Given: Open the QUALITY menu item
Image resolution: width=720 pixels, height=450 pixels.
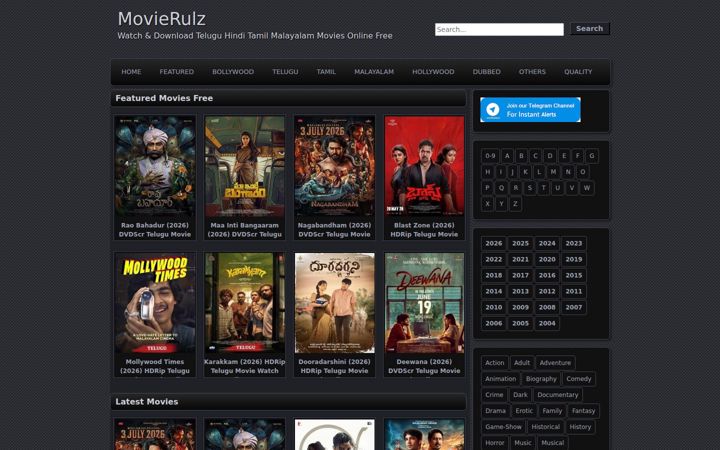Looking at the screenshot, I should (x=578, y=72).
